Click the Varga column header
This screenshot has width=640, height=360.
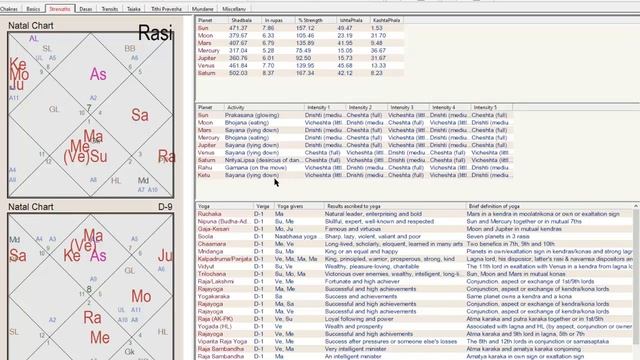[x=263, y=207]
